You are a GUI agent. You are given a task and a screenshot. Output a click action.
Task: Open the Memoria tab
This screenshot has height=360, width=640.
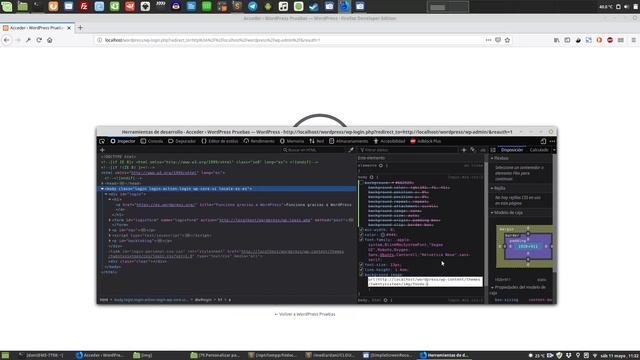pyautogui.click(x=292, y=141)
